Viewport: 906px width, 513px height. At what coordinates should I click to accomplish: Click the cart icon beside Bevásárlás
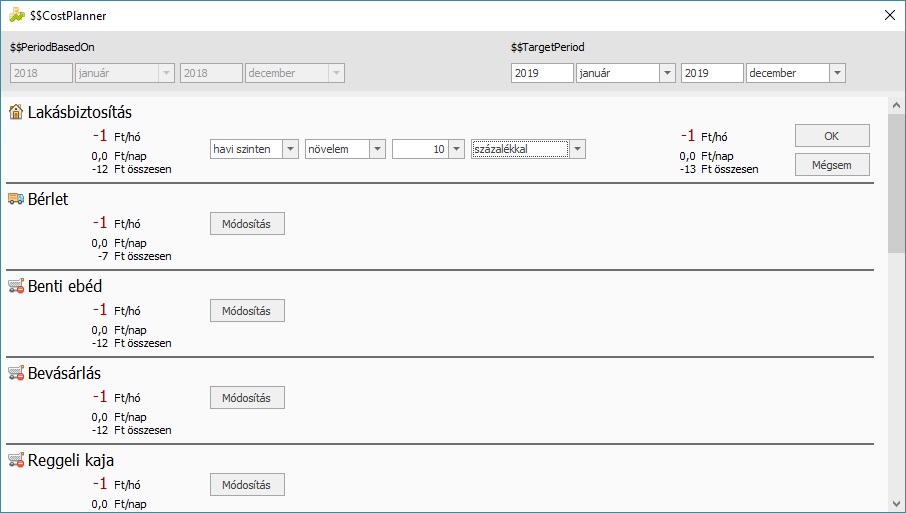tap(16, 373)
